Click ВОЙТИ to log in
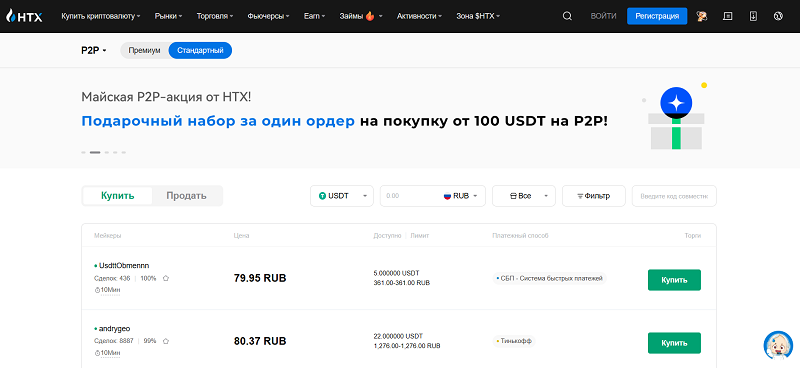800x368 pixels. point(603,16)
